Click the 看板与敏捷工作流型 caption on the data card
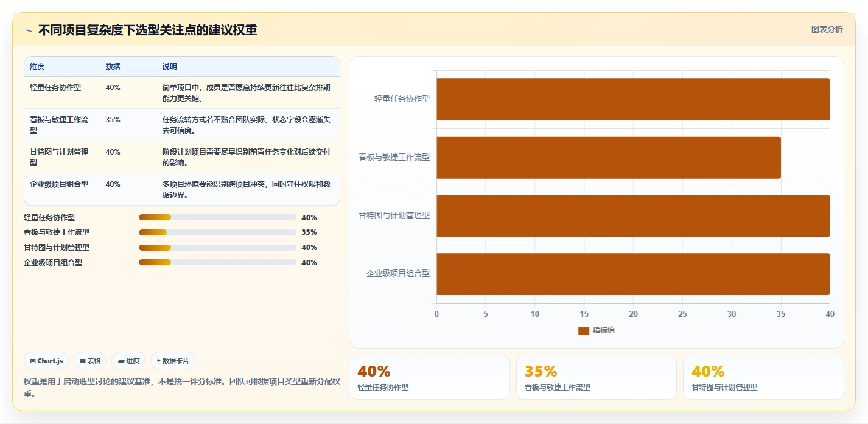The height and width of the screenshot is (424, 868). point(558,388)
